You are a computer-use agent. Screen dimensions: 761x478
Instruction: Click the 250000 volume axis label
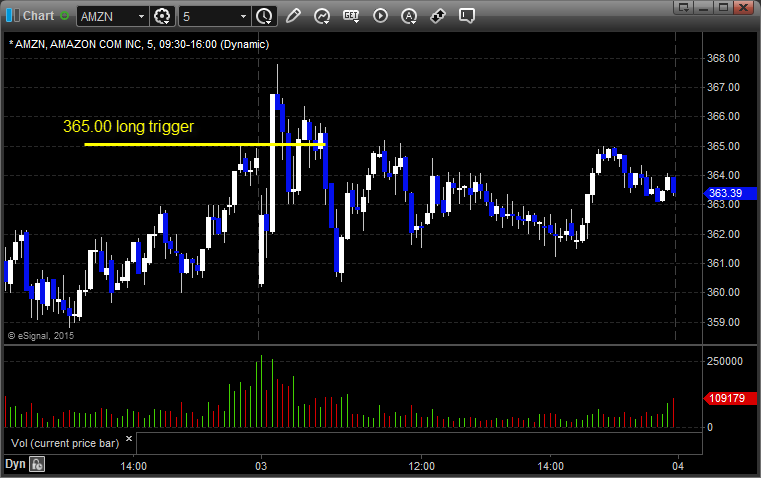pyautogui.click(x=725, y=362)
